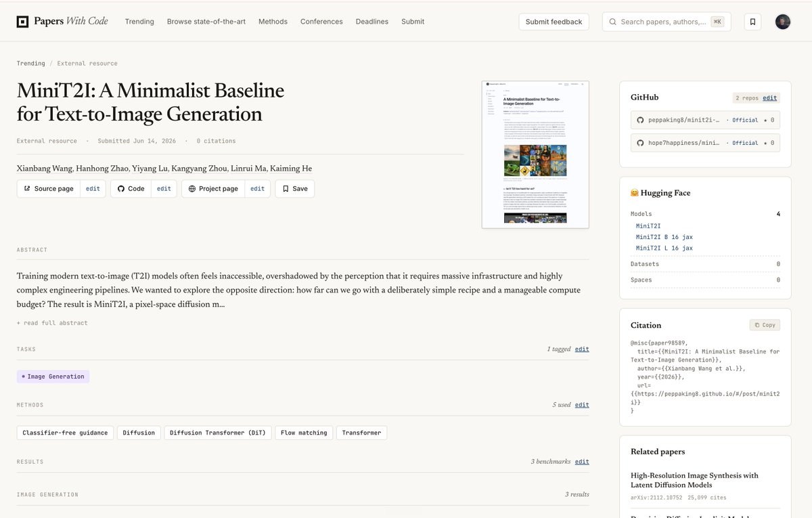The height and width of the screenshot is (518, 812).
Task: Copy the citation text
Action: pyautogui.click(x=765, y=325)
